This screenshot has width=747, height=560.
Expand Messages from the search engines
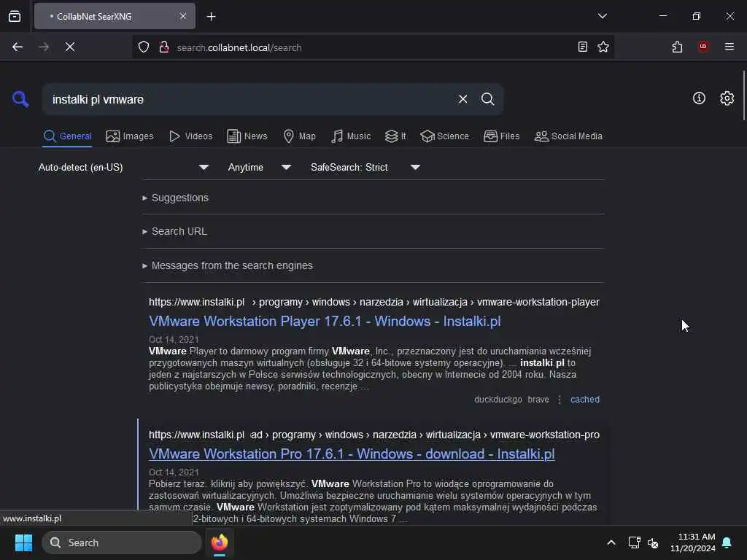(228, 265)
